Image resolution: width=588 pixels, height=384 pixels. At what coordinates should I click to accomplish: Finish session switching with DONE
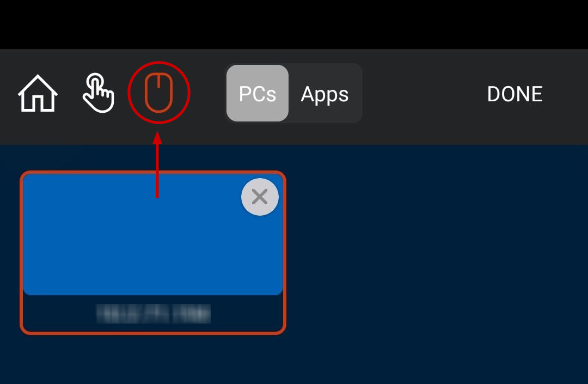point(514,94)
